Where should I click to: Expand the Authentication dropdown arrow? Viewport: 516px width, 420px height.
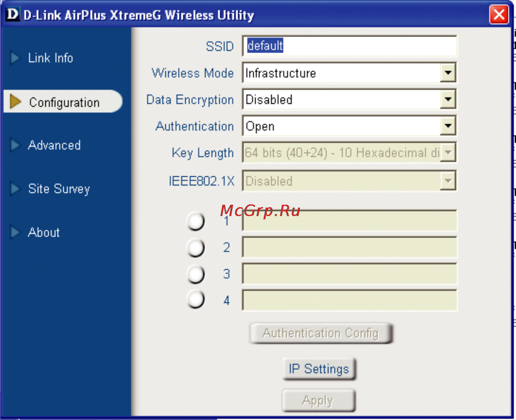[x=448, y=126]
